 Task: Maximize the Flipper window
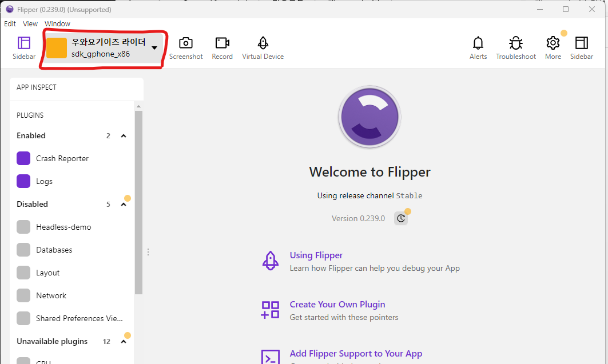click(x=566, y=9)
